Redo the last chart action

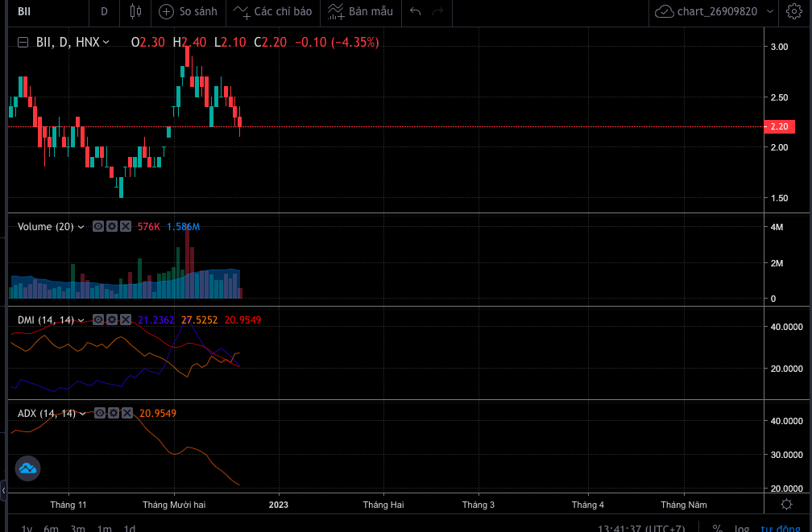click(x=438, y=11)
